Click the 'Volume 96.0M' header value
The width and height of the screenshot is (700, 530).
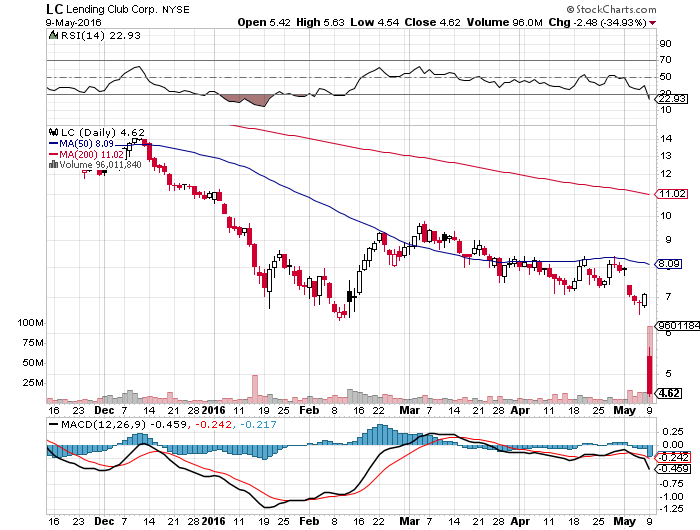pyautogui.click(x=504, y=22)
